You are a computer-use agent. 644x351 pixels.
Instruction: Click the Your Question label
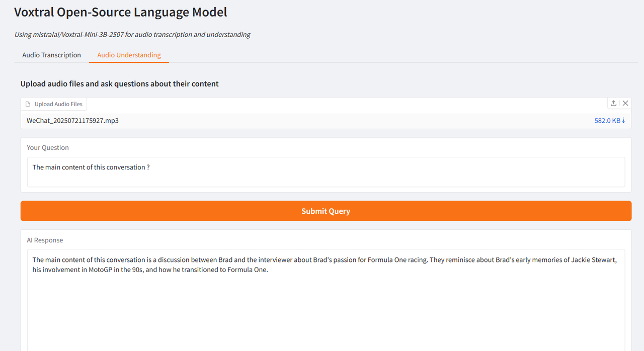click(48, 148)
